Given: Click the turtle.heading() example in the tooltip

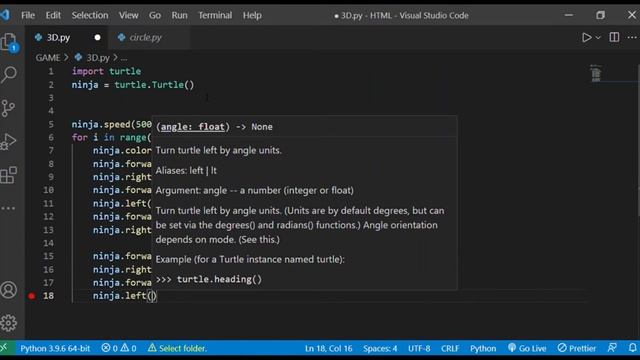Looking at the screenshot, I should click(x=219, y=280).
